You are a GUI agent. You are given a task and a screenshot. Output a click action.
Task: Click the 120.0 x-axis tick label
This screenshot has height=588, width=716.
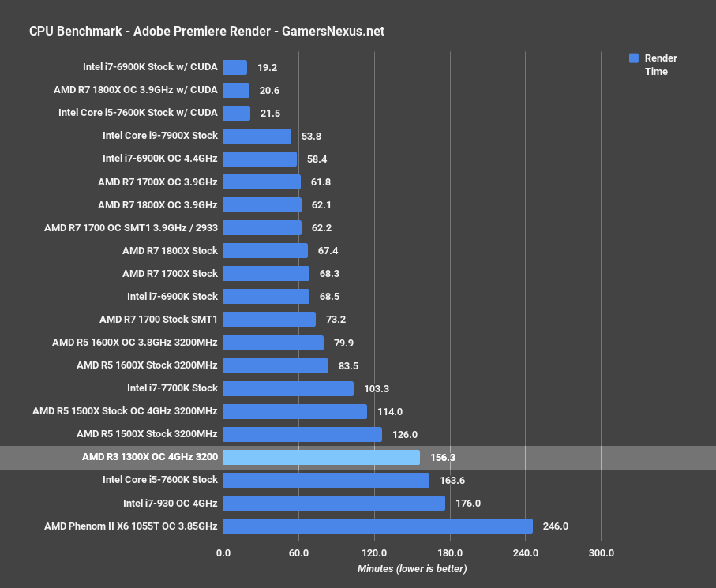(374, 552)
